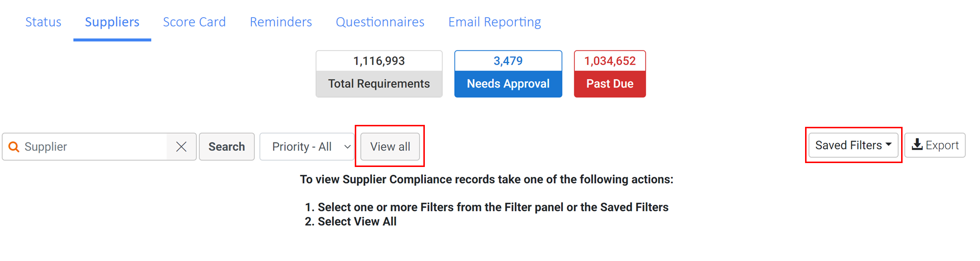Select the Total Requirements tile
Viewport: 980px width, 261px height.
(379, 74)
